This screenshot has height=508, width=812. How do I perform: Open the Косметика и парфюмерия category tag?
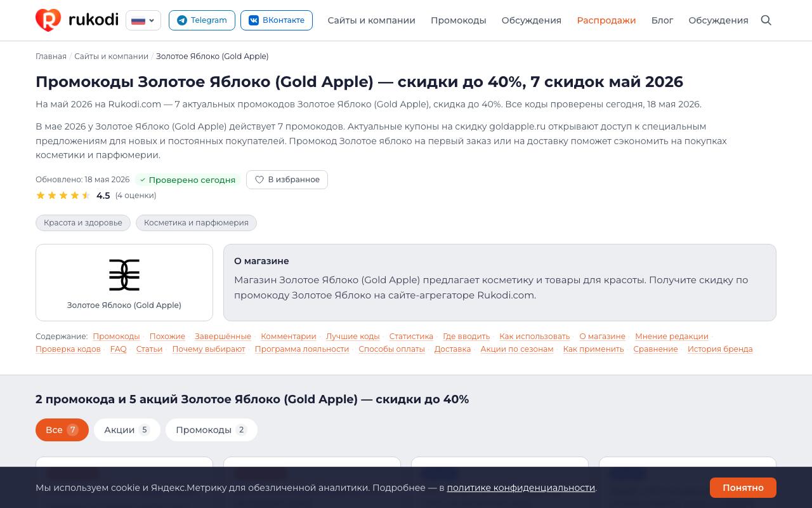pos(196,223)
